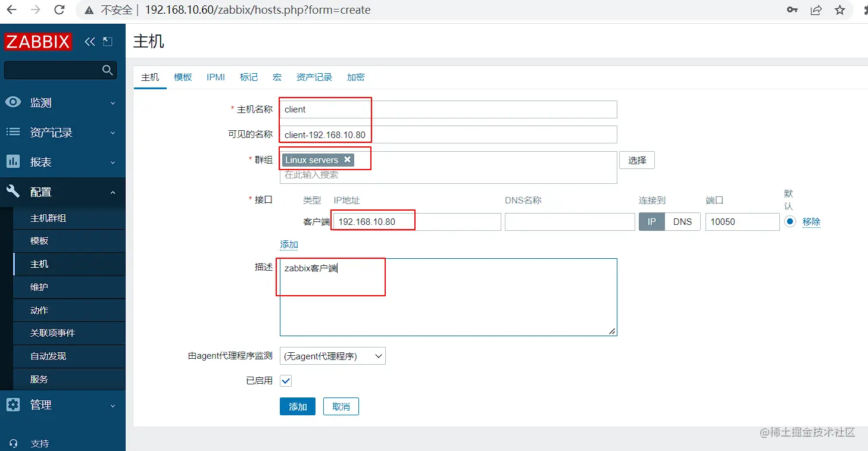Click the browser back arrow
This screenshot has width=868, height=451.
[x=11, y=10]
